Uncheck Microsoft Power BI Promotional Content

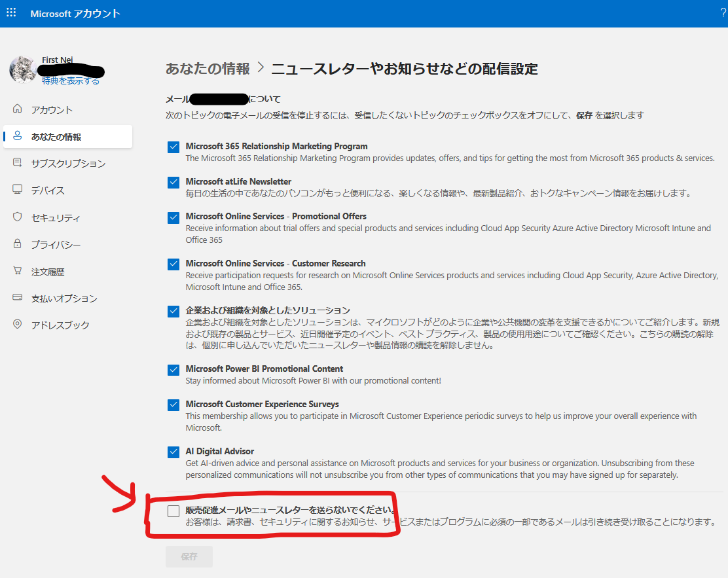pyautogui.click(x=173, y=370)
